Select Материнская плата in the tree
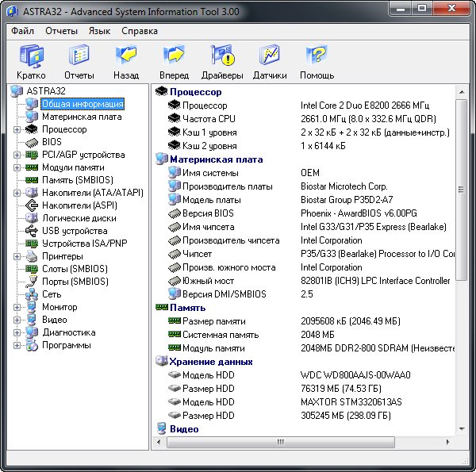 82,117
